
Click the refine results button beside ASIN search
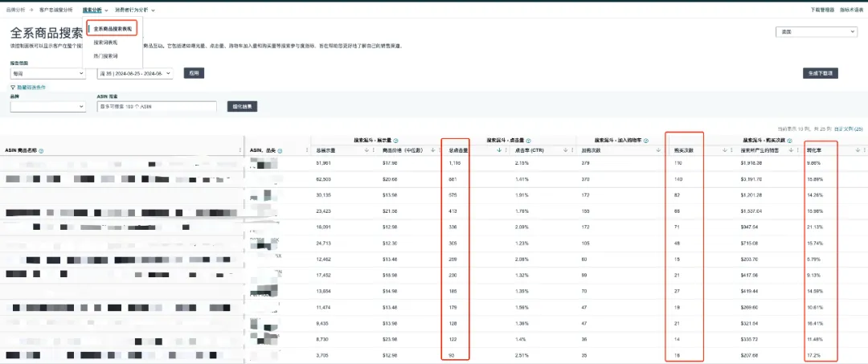[x=242, y=106]
